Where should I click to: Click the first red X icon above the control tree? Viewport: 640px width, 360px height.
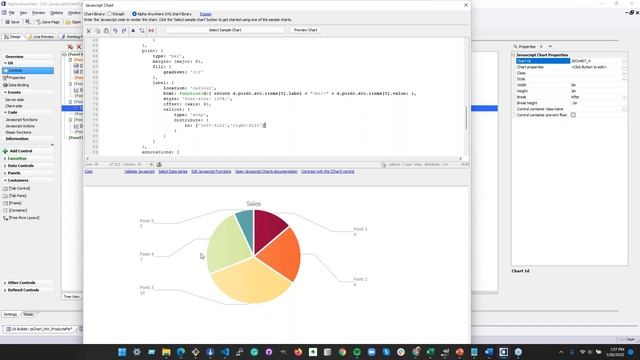(70, 47)
